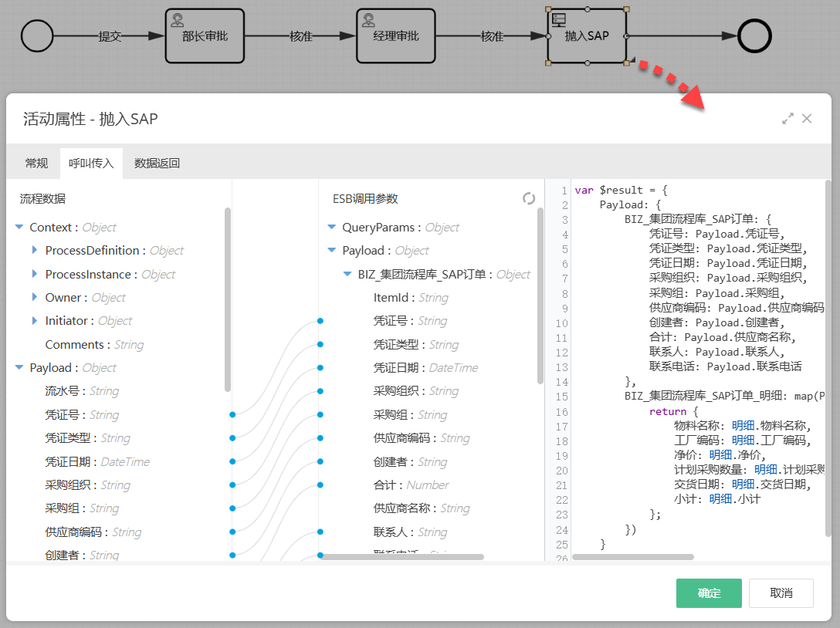Click the 经理审批 user task node
840x628 pixels.
[x=395, y=36]
